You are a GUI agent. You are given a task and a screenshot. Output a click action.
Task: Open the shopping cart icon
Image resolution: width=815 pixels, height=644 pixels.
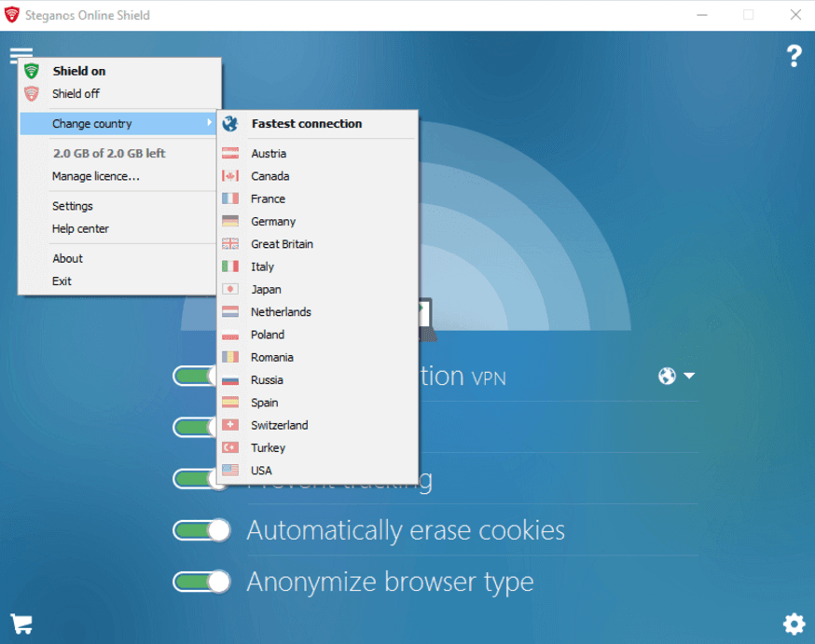point(21,623)
